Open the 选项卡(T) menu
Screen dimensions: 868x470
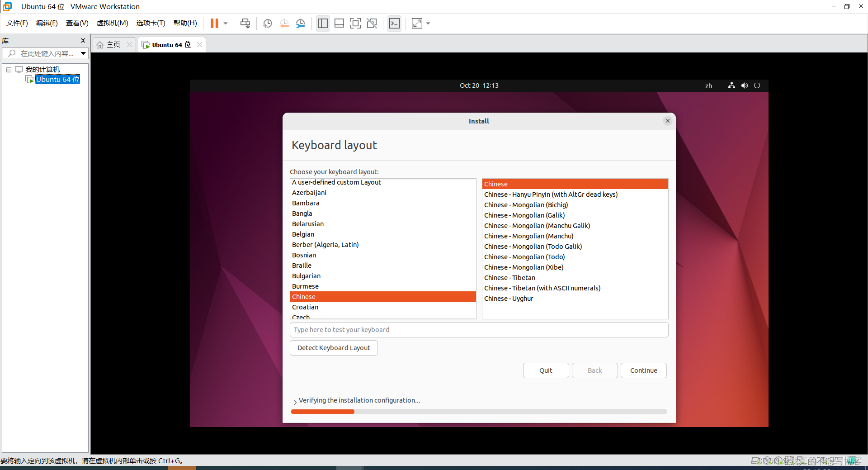click(x=151, y=23)
